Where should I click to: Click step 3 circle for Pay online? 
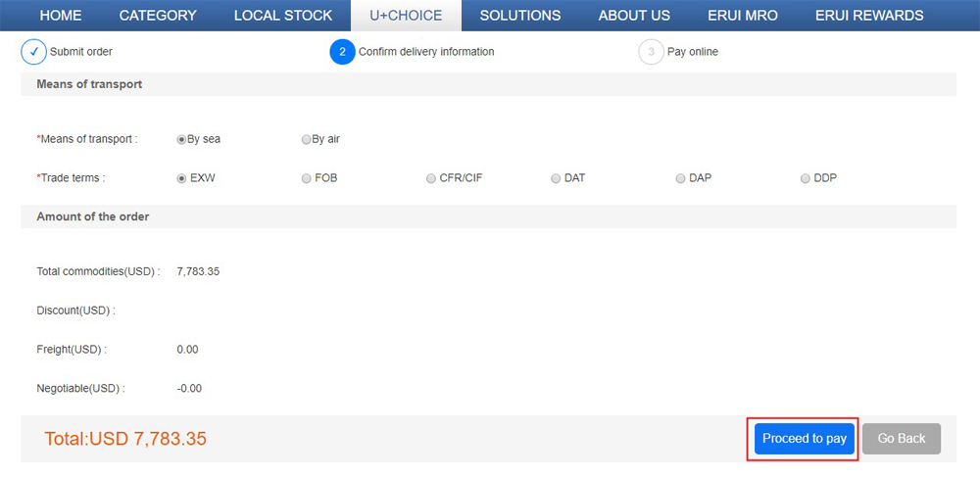click(x=652, y=52)
